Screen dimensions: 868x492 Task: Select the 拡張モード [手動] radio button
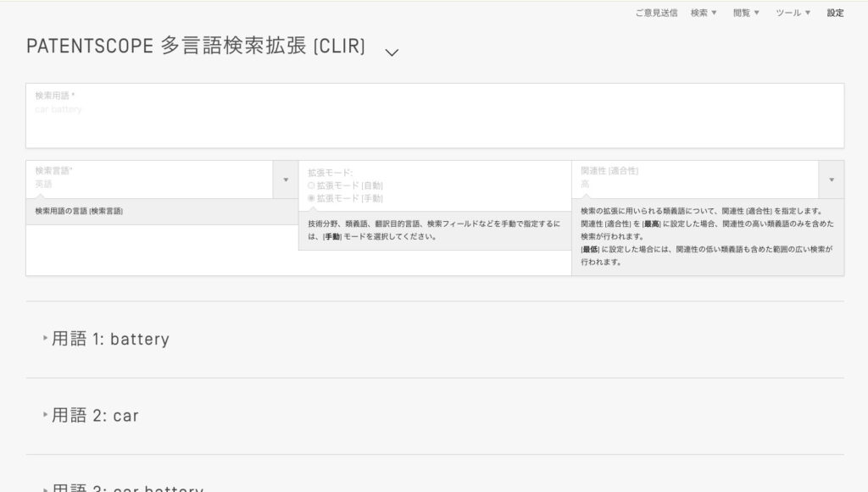(x=311, y=198)
